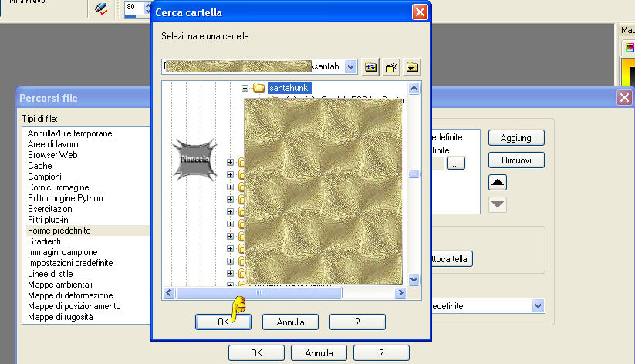Screen dimensions: 635x364
Task: Move path down with the gray down-arrow button
Action: (x=498, y=204)
